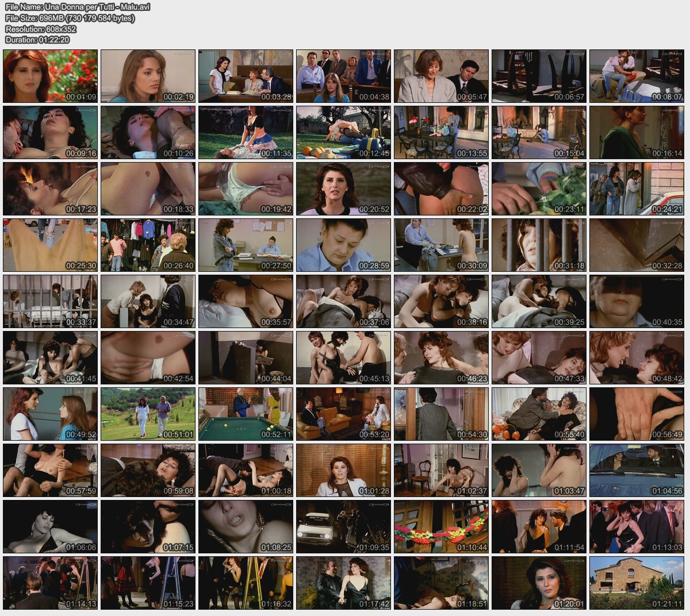Image resolution: width=690 pixels, height=616 pixels.
Task: Select the farmhouse exterior thumbnail at 01:21:11
Action: point(637,583)
